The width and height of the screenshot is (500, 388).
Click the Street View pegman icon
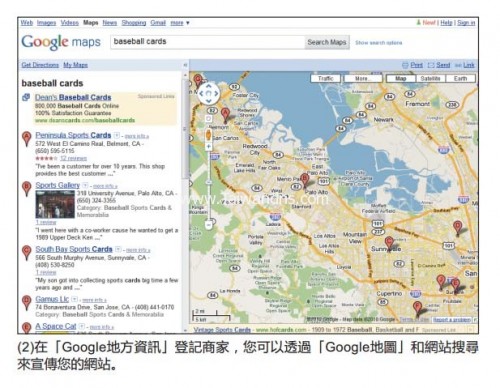click(x=208, y=135)
